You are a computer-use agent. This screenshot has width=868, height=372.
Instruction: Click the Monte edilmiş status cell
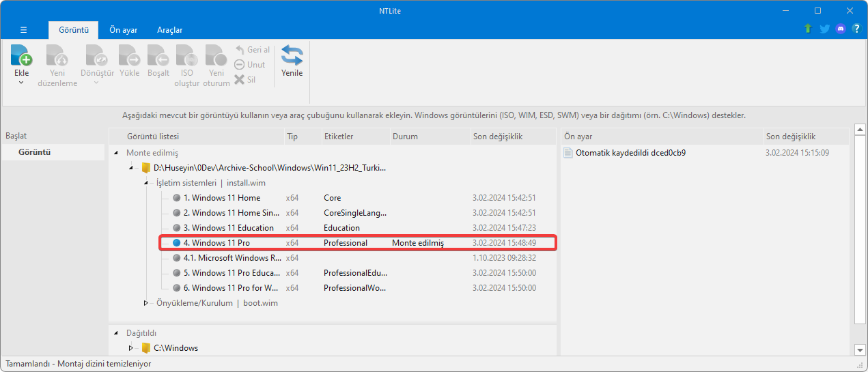[x=418, y=243]
